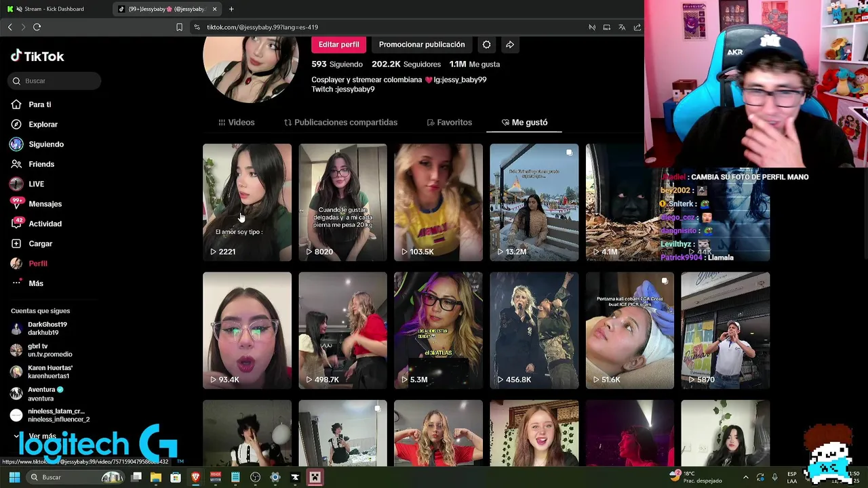Viewport: 868px width, 488px height.
Task: Open the 593 Siguiendo list
Action: point(337,64)
